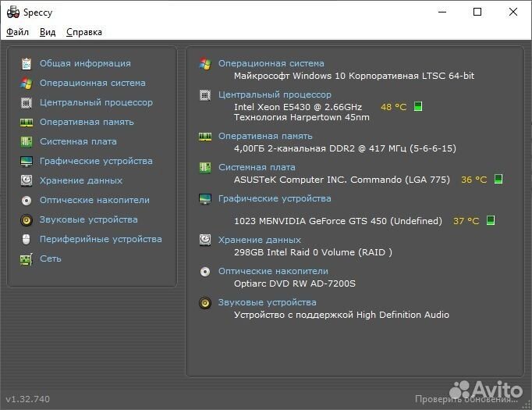Click the 36 °C motherboard temperature value
The height and width of the screenshot is (410, 532).
click(474, 180)
